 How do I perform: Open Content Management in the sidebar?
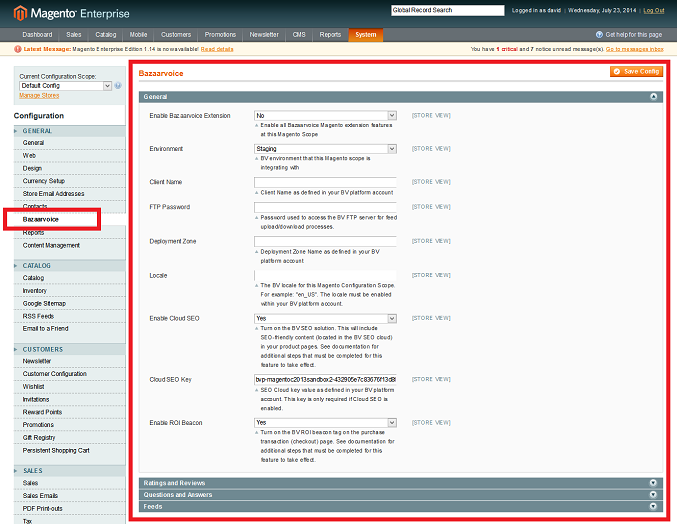pos(51,245)
